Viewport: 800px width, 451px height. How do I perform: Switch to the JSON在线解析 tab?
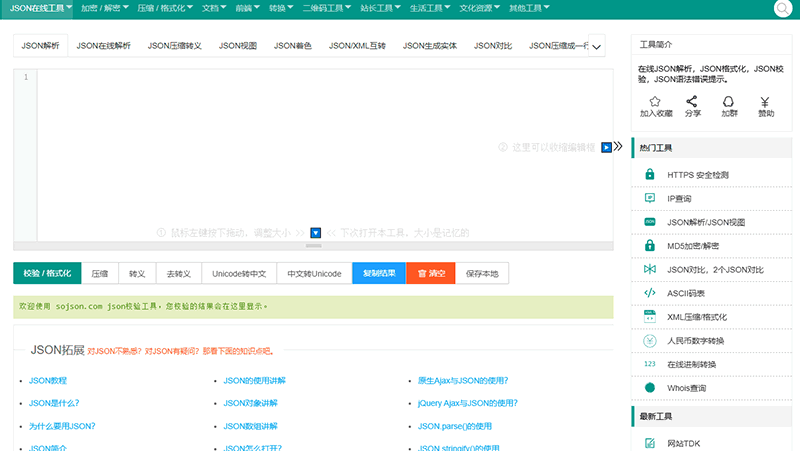(x=104, y=46)
